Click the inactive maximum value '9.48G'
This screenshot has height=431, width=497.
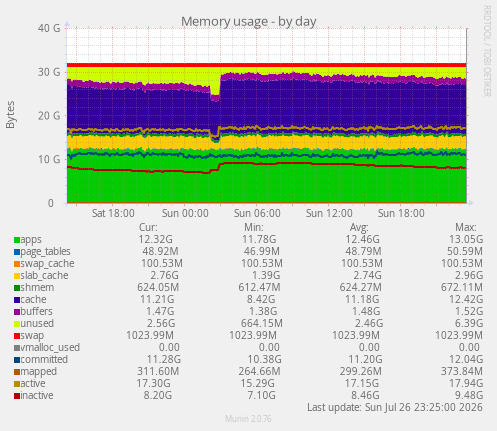tap(469, 396)
